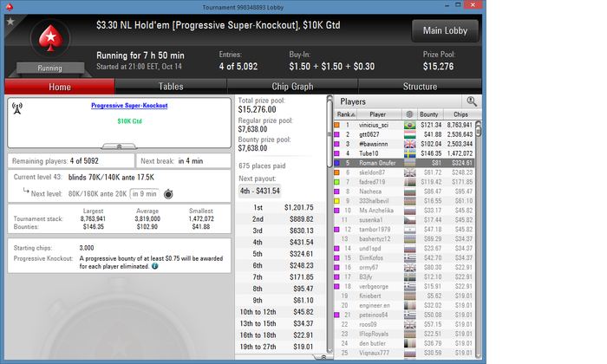Sort by Player column header

377,114
